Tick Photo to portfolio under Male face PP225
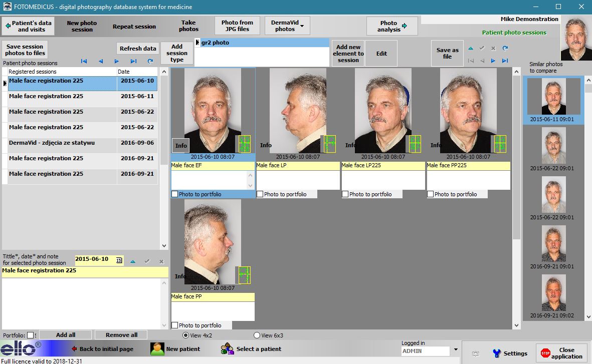592x364 pixels. [431, 194]
